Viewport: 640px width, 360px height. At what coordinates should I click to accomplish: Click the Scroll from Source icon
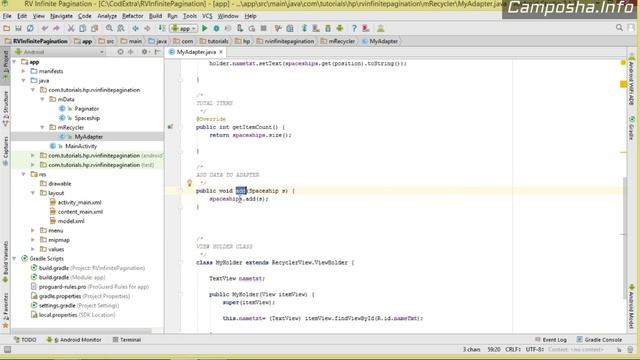tap(120, 52)
